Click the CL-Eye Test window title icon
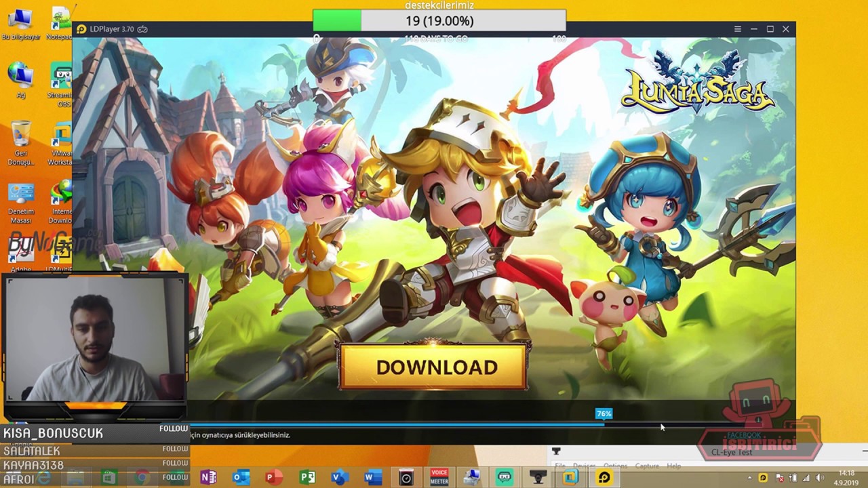The width and height of the screenshot is (868, 488). tap(556, 451)
